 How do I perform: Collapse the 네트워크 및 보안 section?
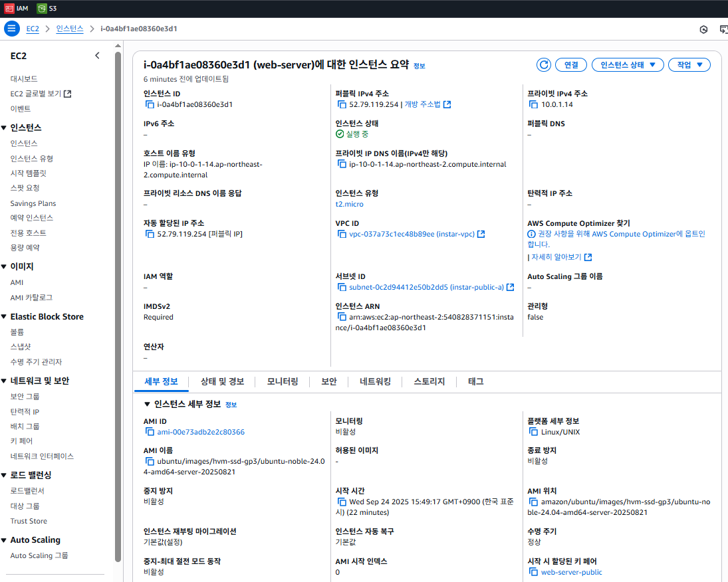[4, 381]
